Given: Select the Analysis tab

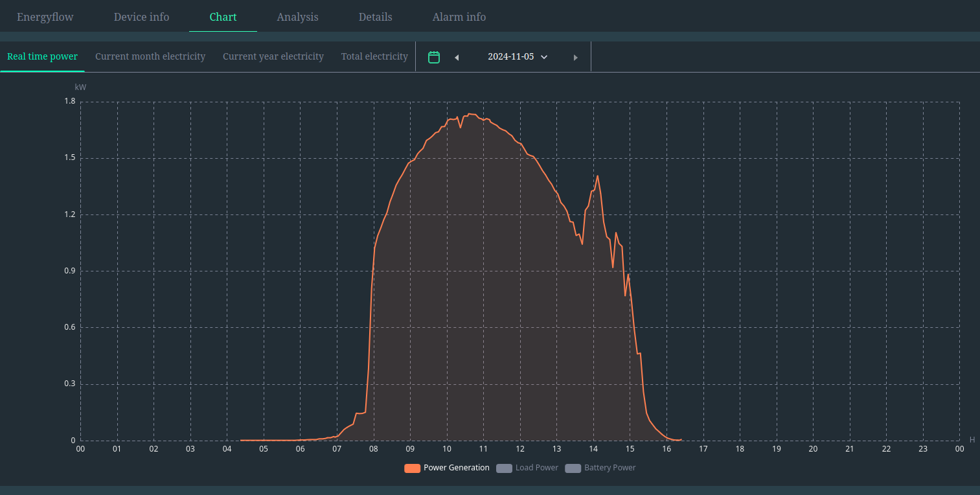Looking at the screenshot, I should pos(297,17).
